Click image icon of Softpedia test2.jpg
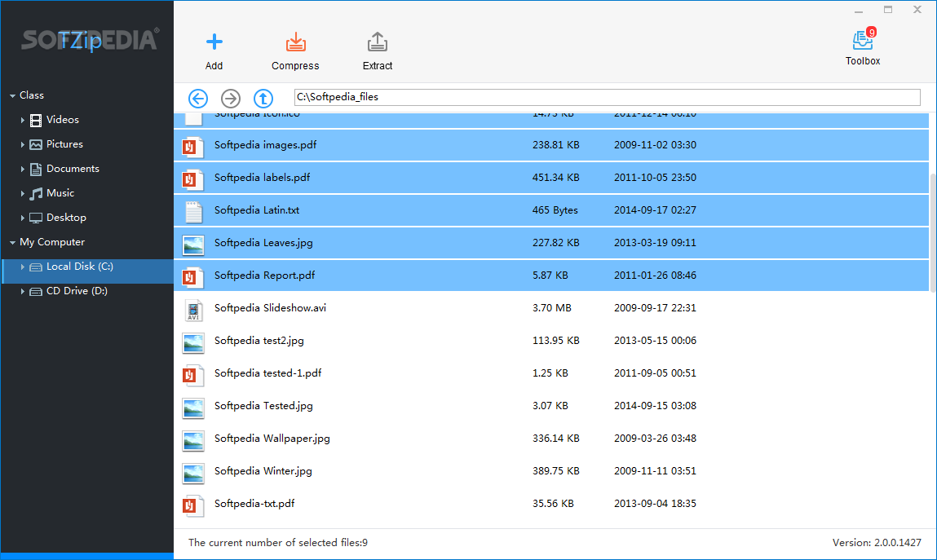 click(193, 342)
